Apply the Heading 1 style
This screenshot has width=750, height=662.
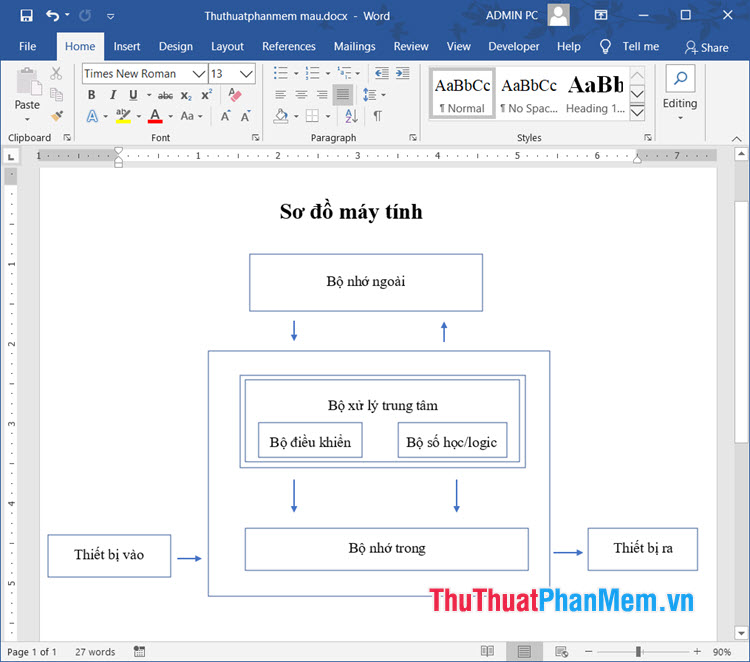pos(596,93)
